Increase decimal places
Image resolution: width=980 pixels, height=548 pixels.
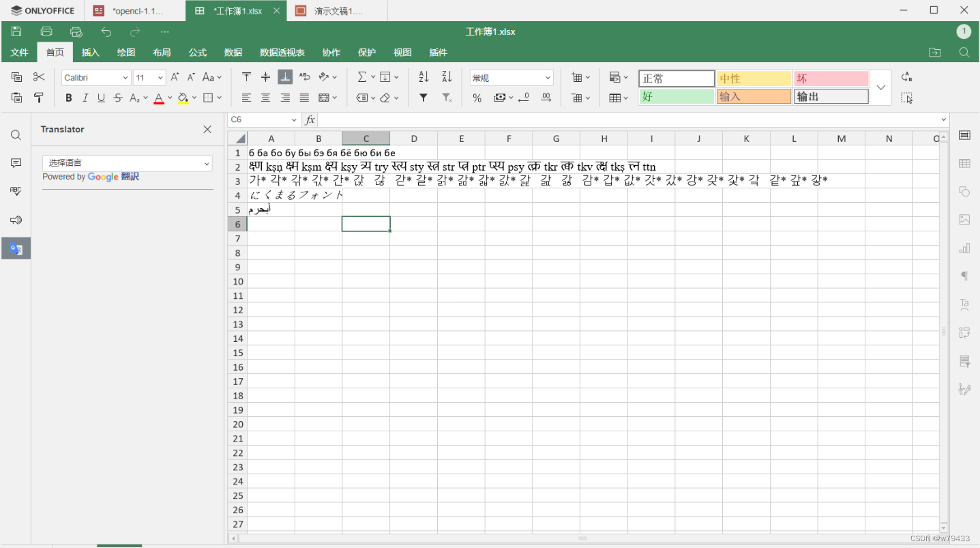click(546, 98)
